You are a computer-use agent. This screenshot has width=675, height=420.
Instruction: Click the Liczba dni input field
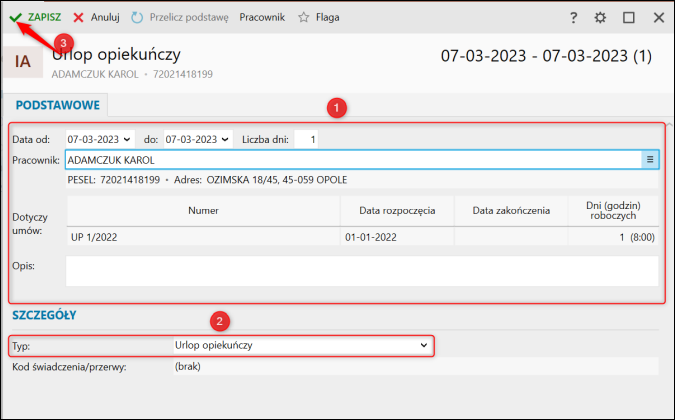(306, 139)
